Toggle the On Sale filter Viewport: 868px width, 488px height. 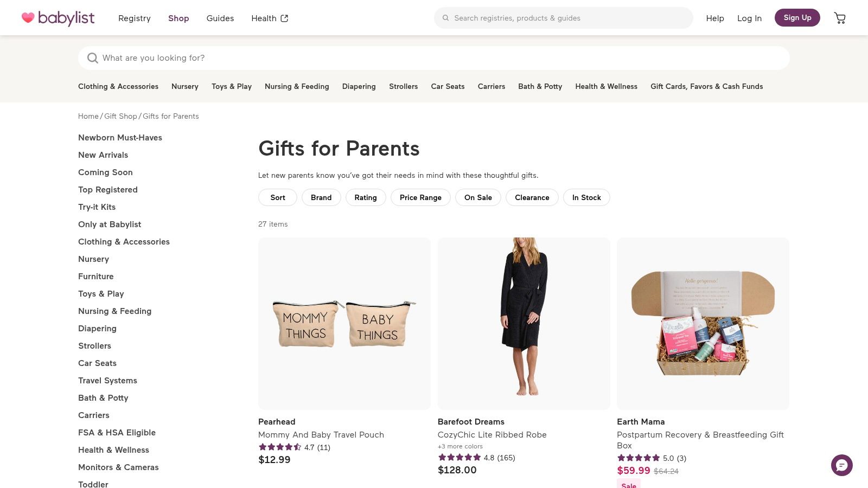[478, 197]
